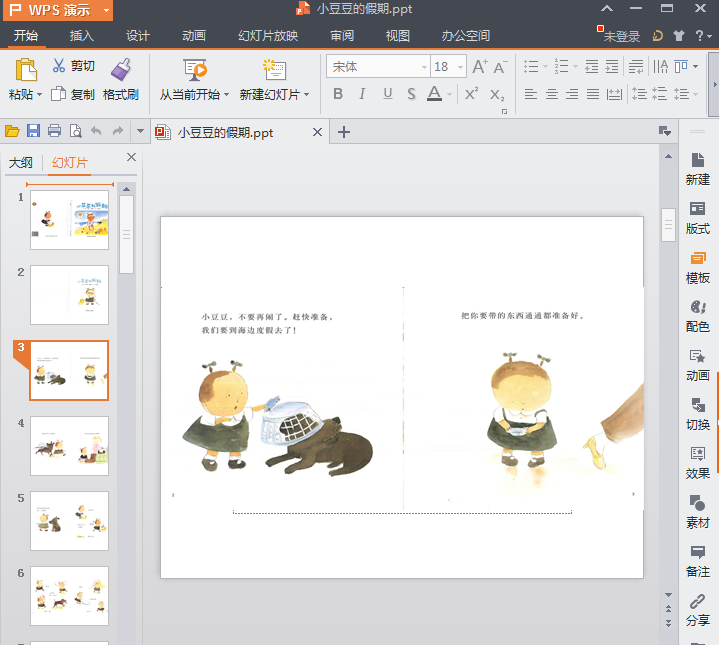Open the 配色 color scheme panel
The image size is (719, 645).
pyautogui.click(x=698, y=307)
